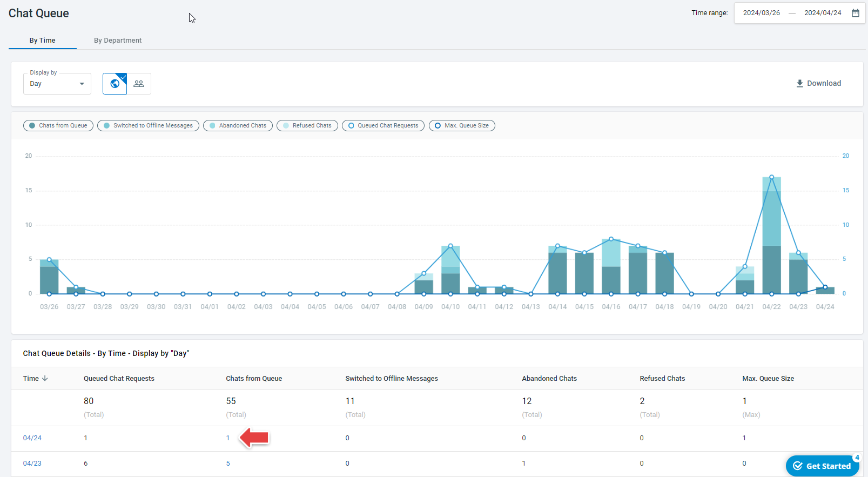The image size is (868, 477).
Task: Sort by Time column arrow
Action: 45,378
